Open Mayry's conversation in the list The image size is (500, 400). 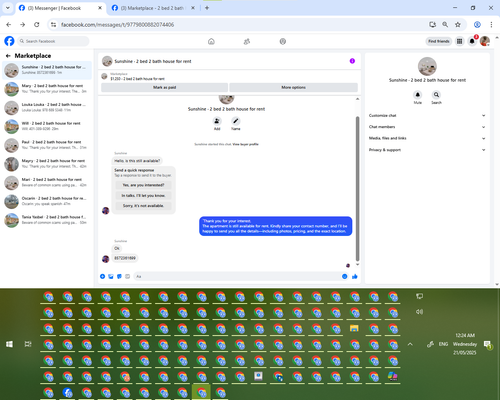point(47,164)
